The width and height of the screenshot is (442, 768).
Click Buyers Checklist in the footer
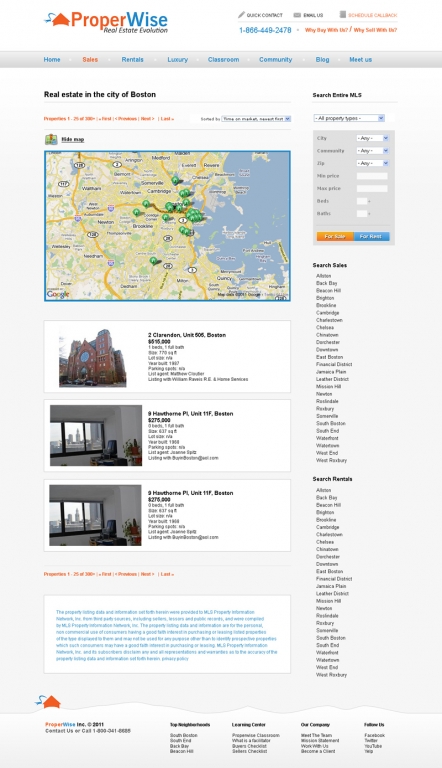(x=249, y=746)
